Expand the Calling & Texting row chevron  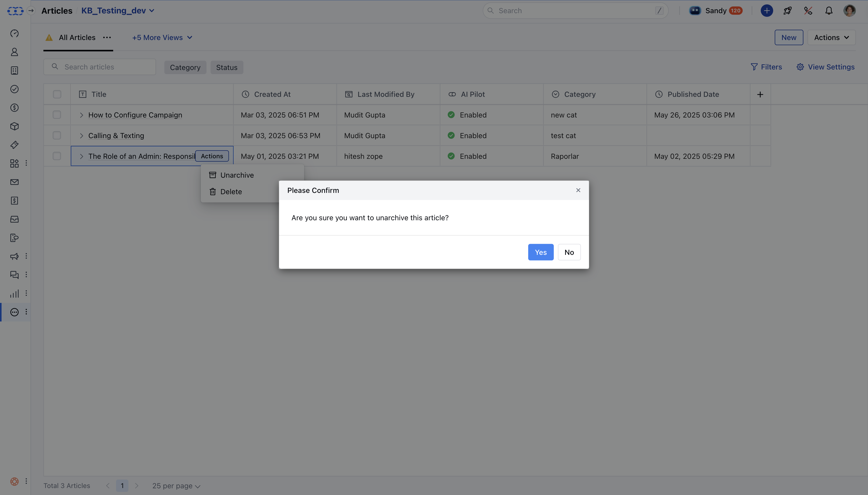point(81,136)
